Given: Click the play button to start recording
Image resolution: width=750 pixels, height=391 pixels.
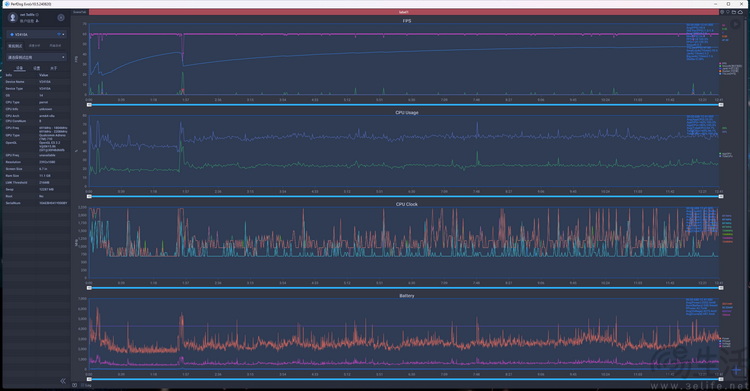Looking at the screenshot, I should click(x=736, y=23).
